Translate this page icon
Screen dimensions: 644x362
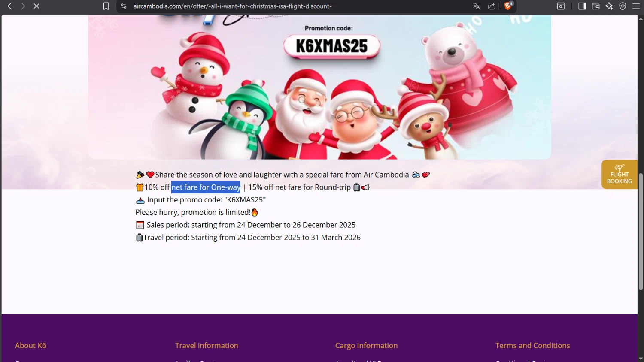click(476, 6)
